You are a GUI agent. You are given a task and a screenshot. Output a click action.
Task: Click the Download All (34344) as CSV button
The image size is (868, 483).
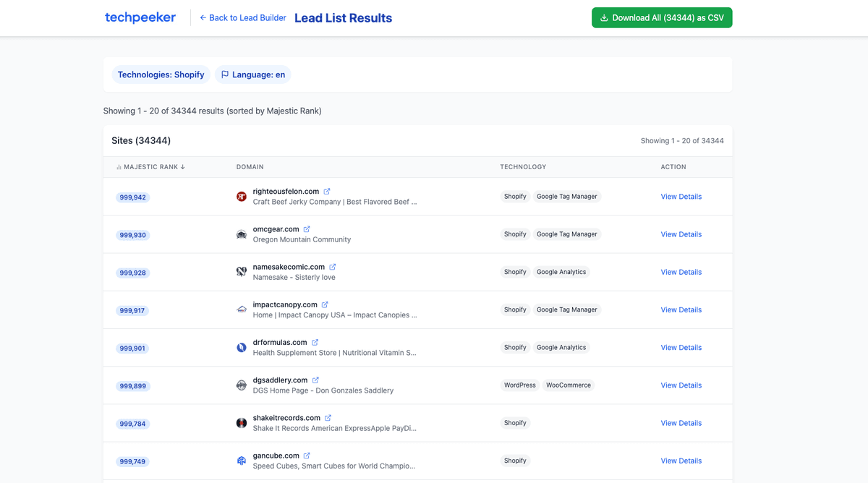click(662, 17)
